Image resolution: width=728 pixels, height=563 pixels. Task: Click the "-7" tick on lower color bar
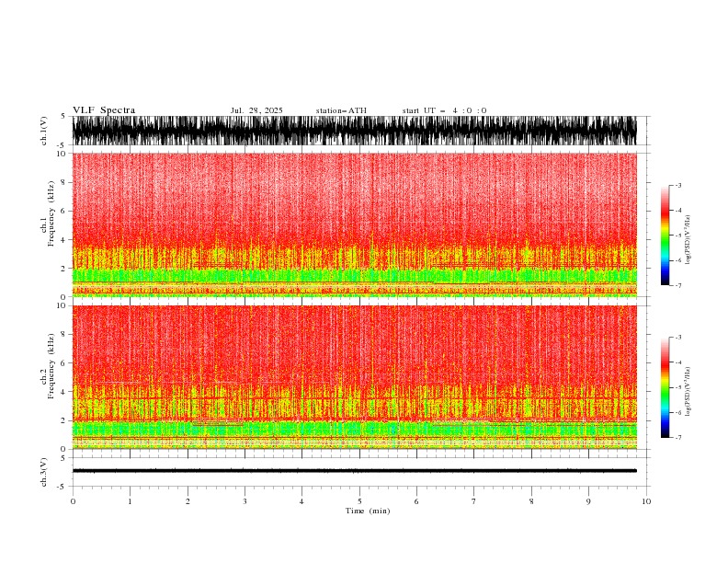tap(677, 438)
